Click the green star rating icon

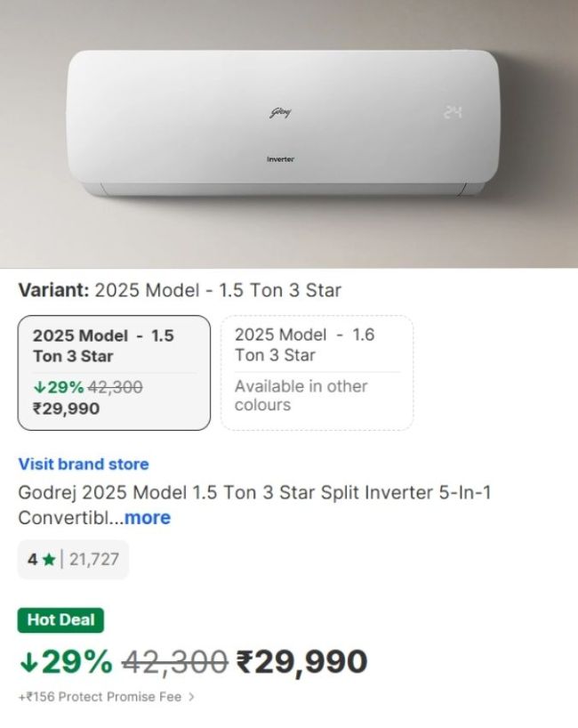pyautogui.click(x=47, y=560)
